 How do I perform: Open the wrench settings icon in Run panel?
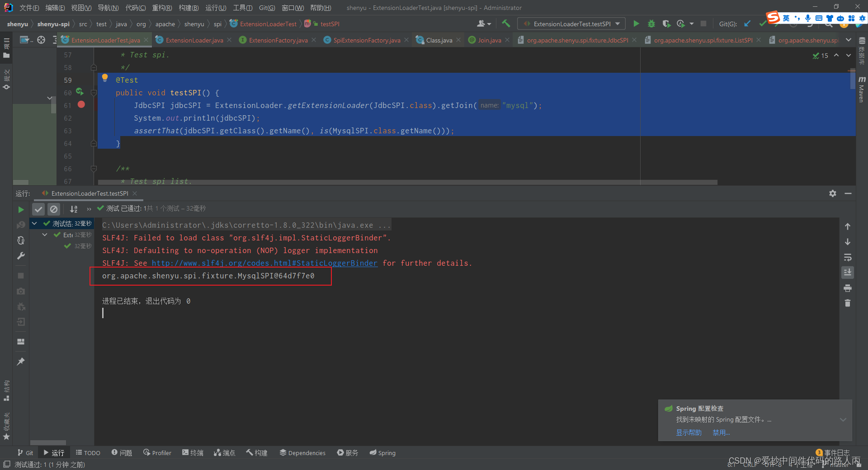[21, 256]
